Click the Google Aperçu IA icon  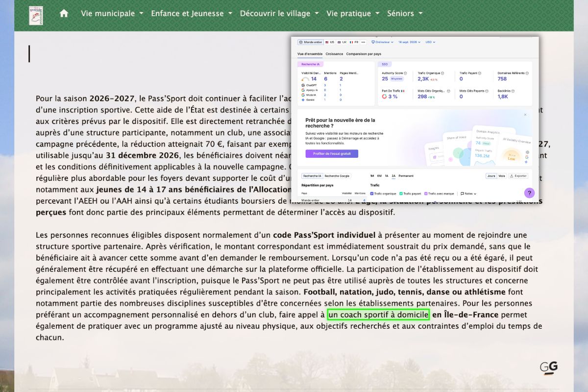pyautogui.click(x=303, y=90)
